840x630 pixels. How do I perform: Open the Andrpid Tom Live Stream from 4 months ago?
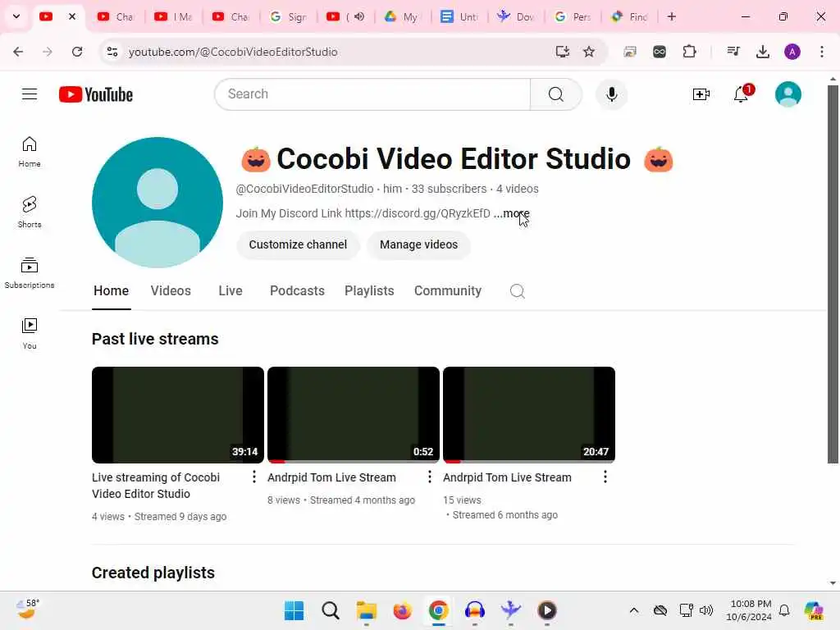tap(331, 477)
